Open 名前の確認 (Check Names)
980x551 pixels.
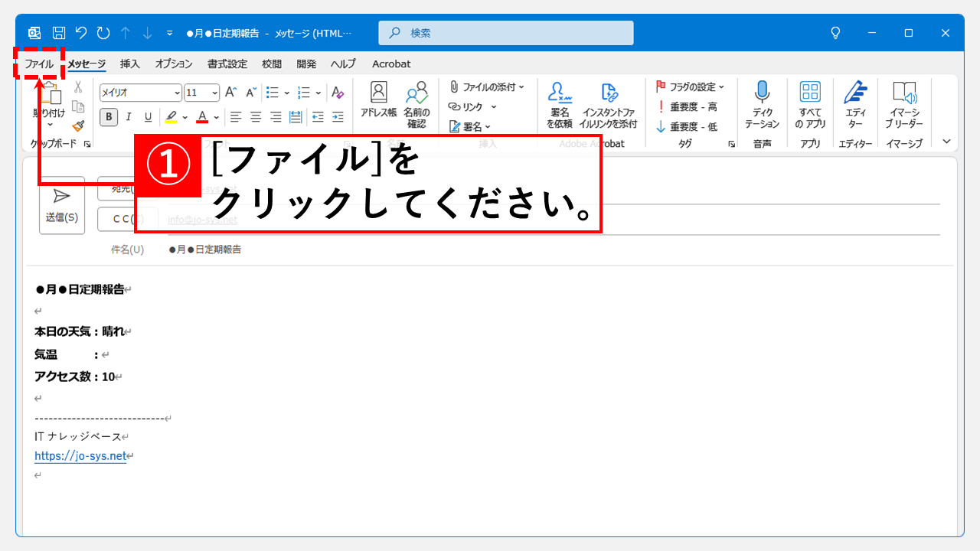tap(416, 102)
